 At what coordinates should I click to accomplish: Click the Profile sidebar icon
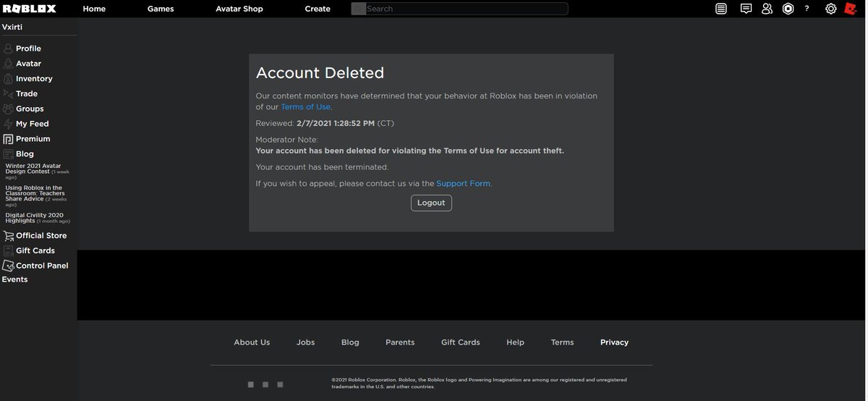coord(8,48)
